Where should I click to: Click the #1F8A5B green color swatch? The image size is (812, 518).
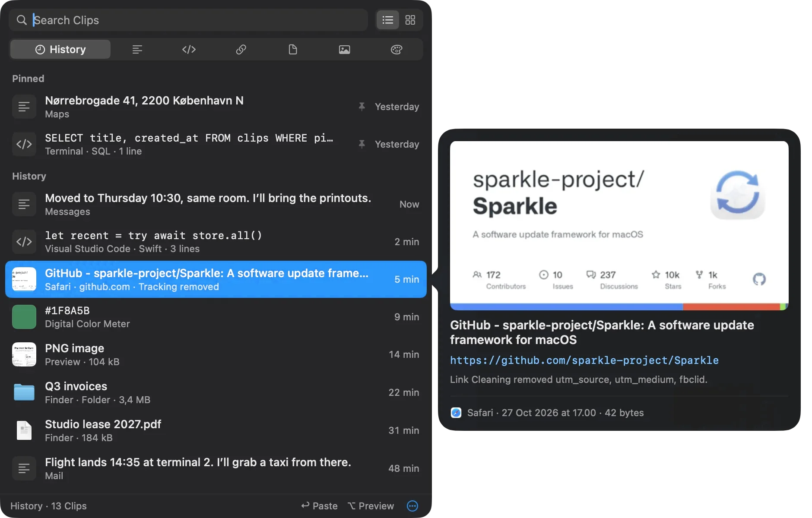click(x=24, y=317)
